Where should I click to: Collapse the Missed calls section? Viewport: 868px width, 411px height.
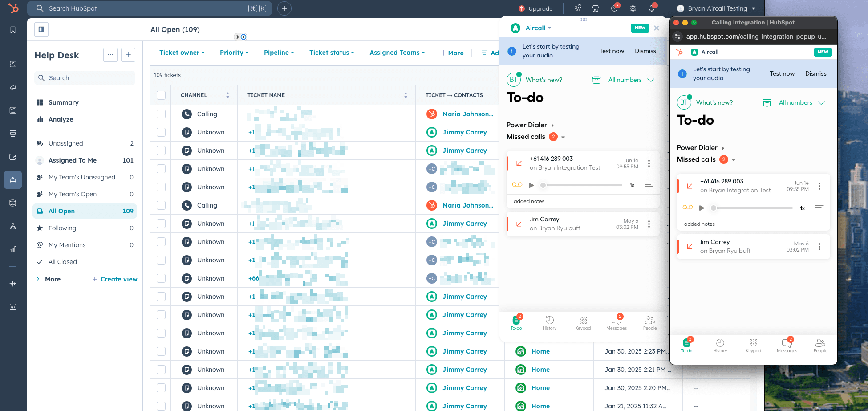click(563, 137)
